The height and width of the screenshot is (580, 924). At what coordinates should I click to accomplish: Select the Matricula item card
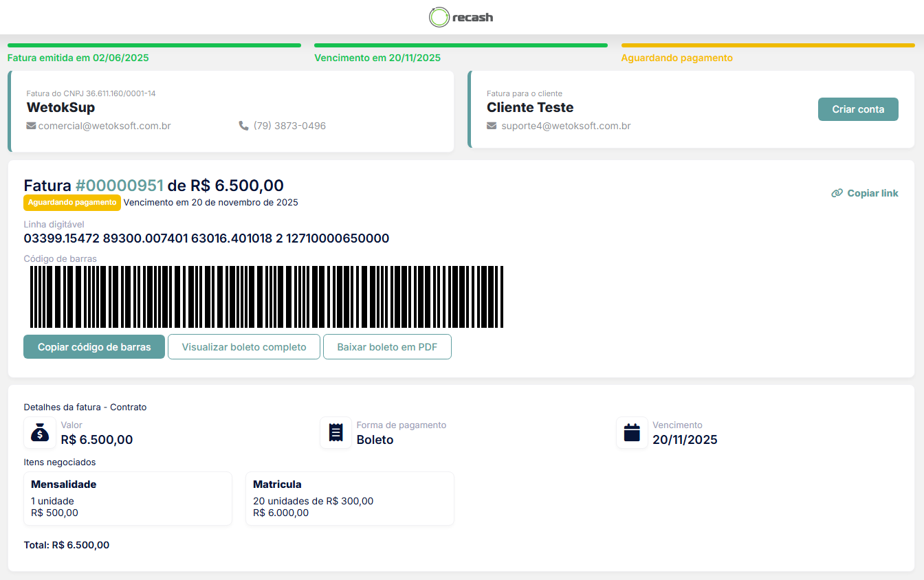pos(349,498)
